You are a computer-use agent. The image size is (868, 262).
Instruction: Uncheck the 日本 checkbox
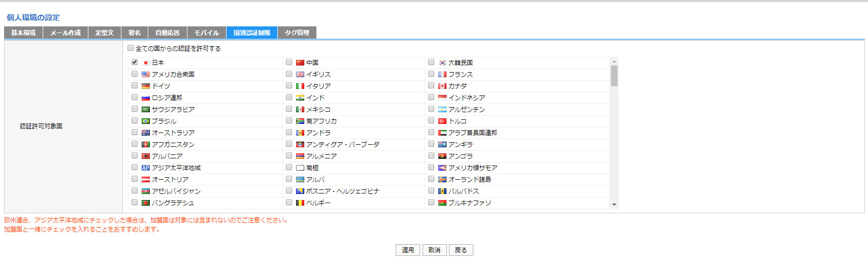(x=135, y=62)
